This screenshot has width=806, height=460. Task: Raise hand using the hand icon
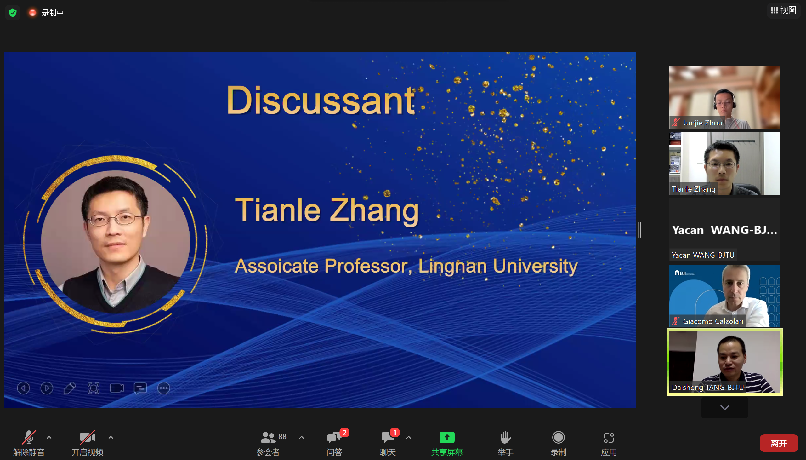pos(505,443)
